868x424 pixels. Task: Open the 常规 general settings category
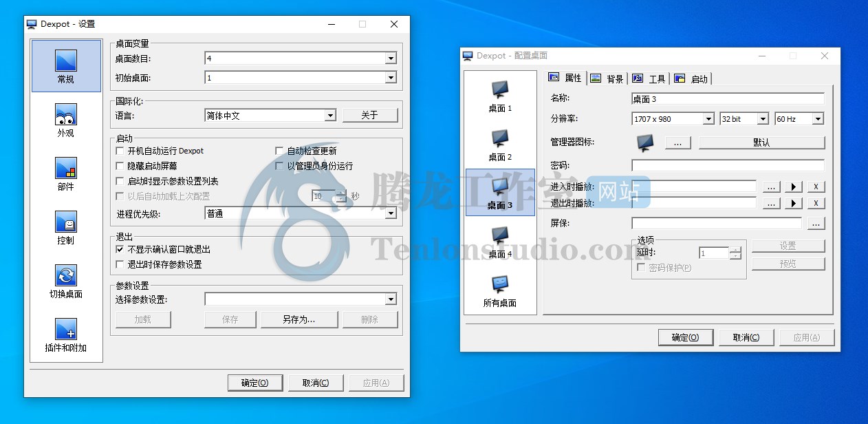(66, 66)
